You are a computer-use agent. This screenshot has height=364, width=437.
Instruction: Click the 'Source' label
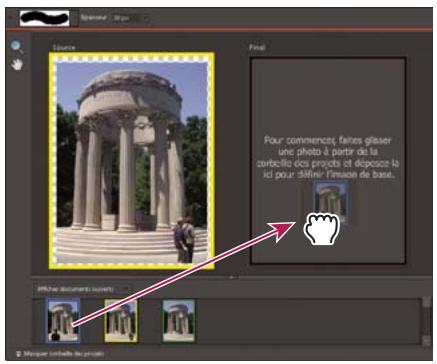pyautogui.click(x=64, y=47)
